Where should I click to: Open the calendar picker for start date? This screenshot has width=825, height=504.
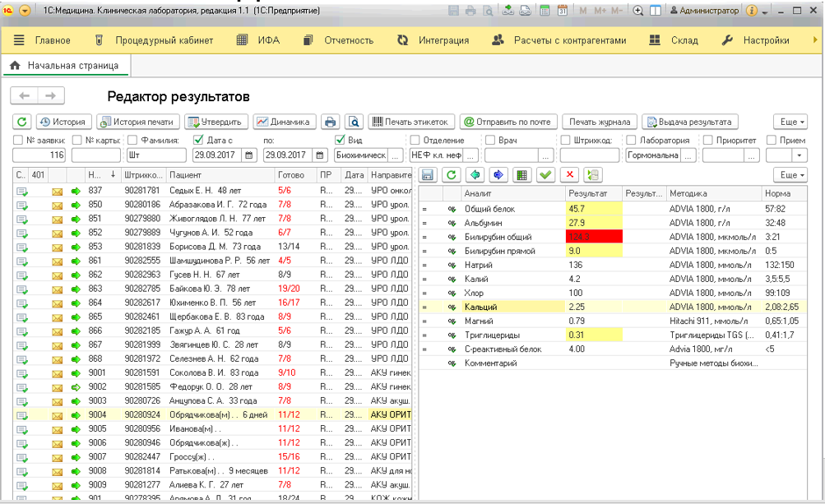[249, 155]
